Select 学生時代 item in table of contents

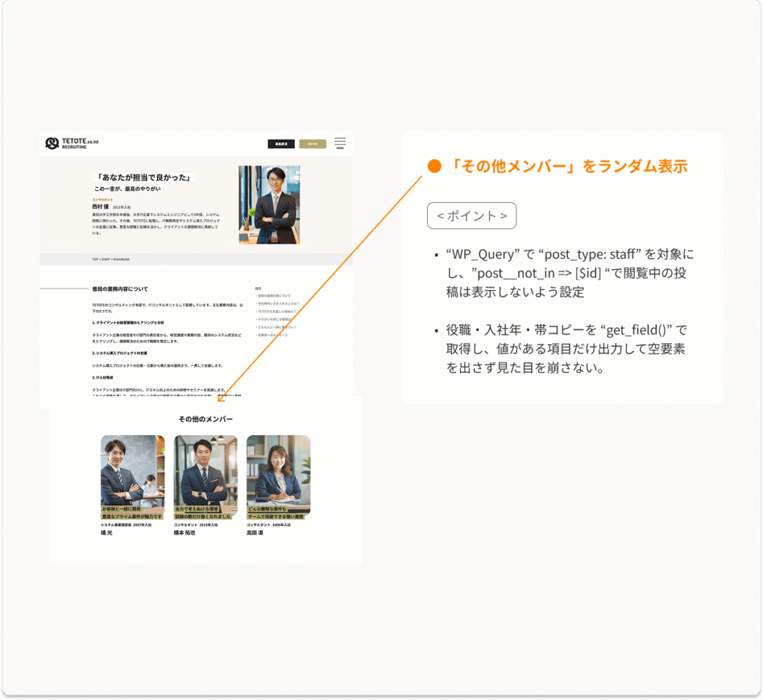(x=278, y=304)
